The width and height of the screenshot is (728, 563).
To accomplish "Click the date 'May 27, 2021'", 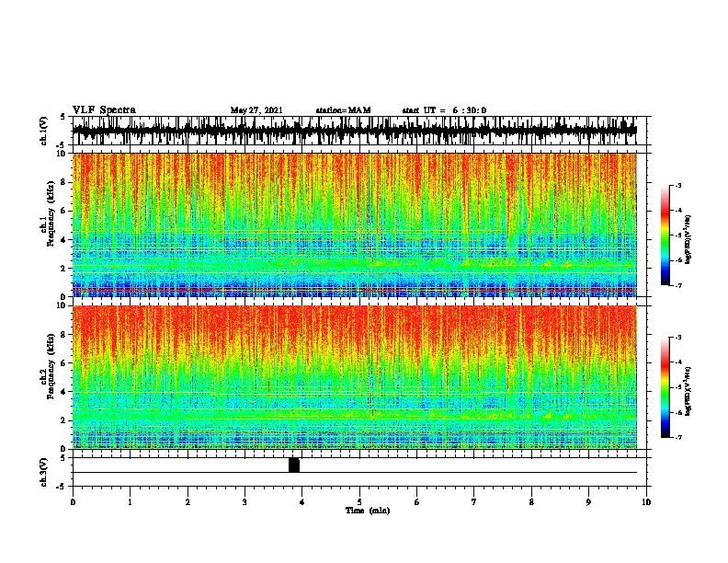I will (x=256, y=110).
